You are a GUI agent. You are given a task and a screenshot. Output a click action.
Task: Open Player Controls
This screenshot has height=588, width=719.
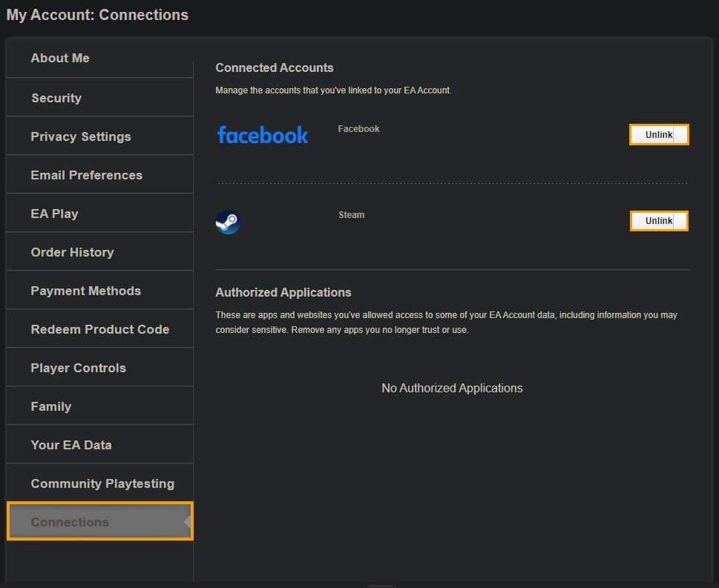click(x=99, y=367)
